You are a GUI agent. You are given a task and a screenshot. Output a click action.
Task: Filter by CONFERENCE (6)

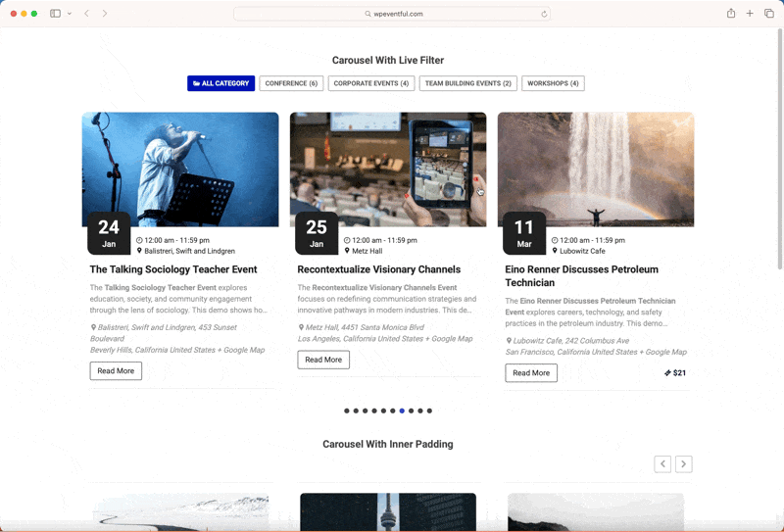pyautogui.click(x=291, y=83)
